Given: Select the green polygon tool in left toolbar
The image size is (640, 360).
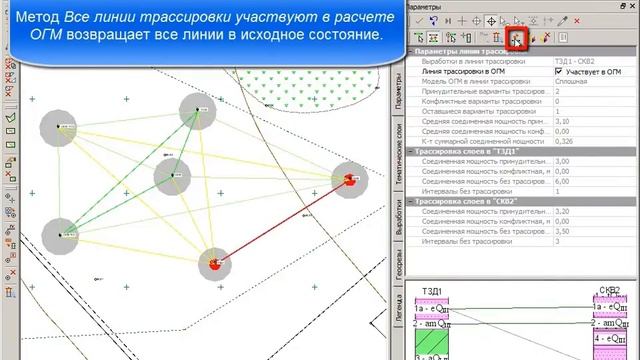Looking at the screenshot, I should 11,118.
